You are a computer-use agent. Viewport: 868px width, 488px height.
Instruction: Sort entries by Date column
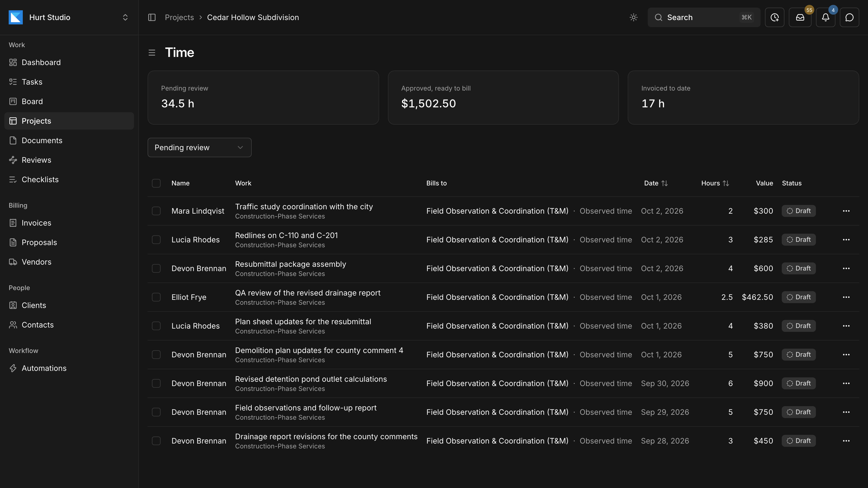click(x=656, y=183)
